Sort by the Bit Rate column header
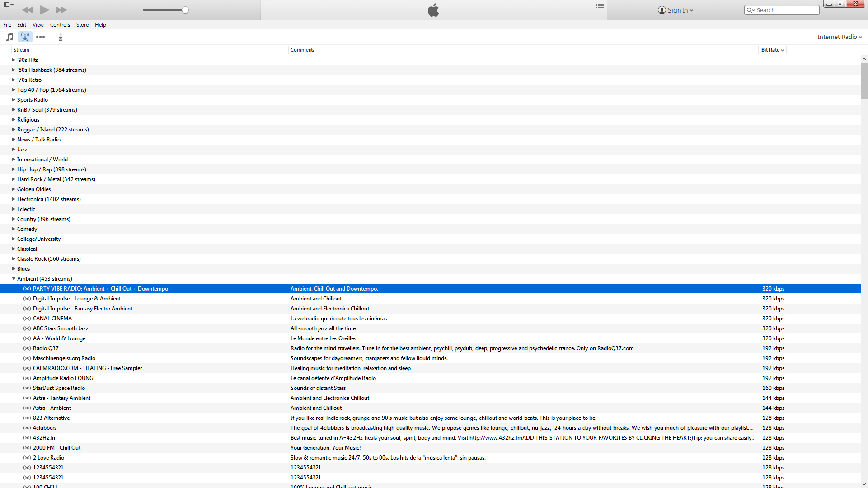 (772, 50)
